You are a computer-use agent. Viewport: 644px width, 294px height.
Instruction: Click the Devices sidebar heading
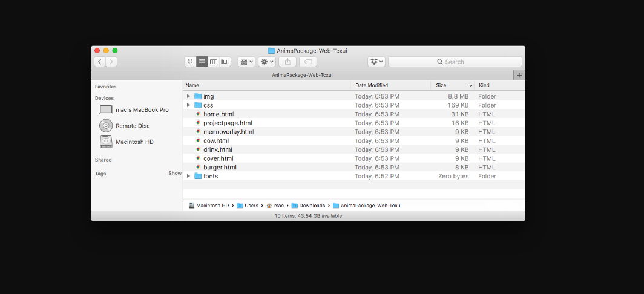[x=104, y=98]
